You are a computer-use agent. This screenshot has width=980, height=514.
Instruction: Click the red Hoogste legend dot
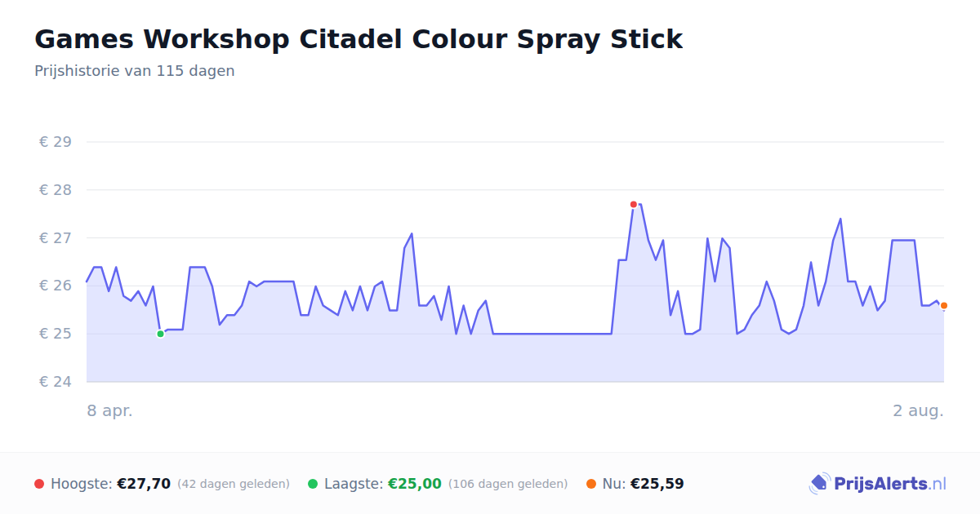point(39,484)
